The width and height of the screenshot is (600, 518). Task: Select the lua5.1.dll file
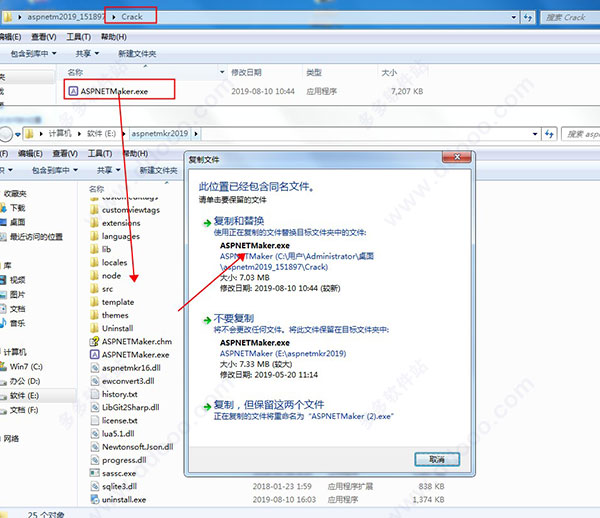click(x=112, y=433)
